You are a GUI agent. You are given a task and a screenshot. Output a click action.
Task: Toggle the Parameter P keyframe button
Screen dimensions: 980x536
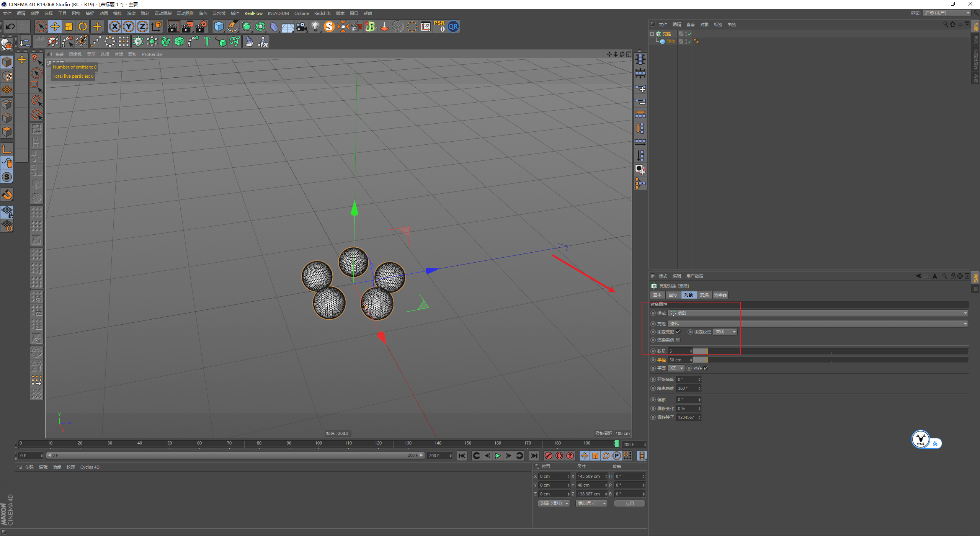click(x=617, y=456)
